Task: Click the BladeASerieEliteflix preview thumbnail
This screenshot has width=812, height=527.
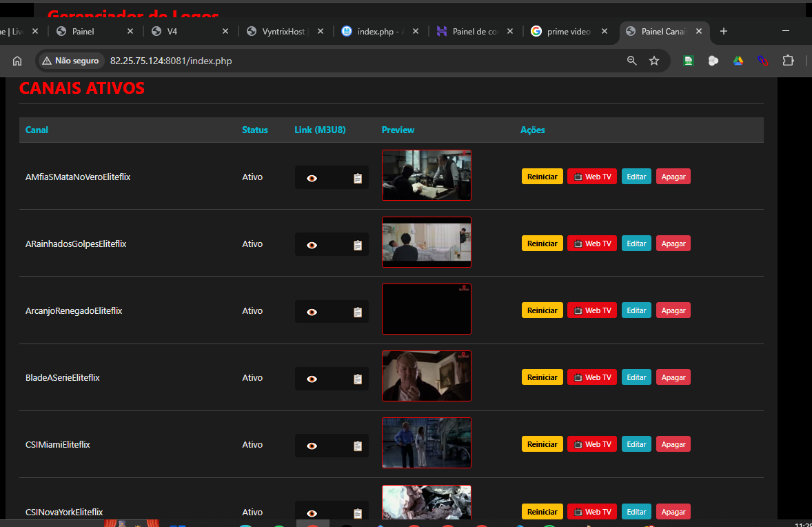Action: point(426,376)
